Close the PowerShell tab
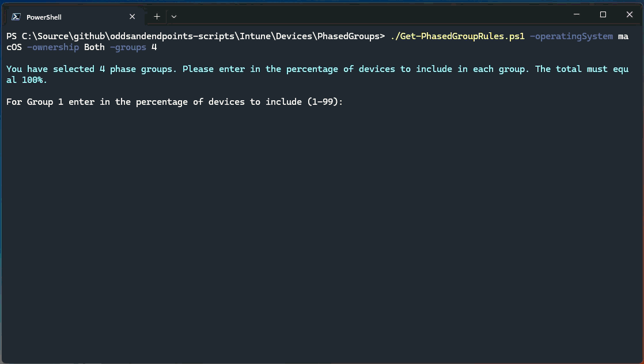This screenshot has height=364, width=644. [x=132, y=17]
